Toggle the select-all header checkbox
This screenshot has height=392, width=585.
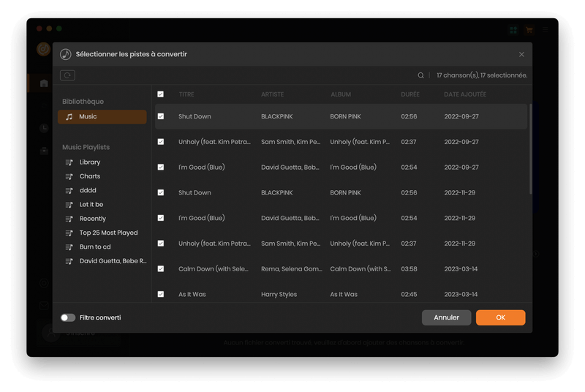161,94
